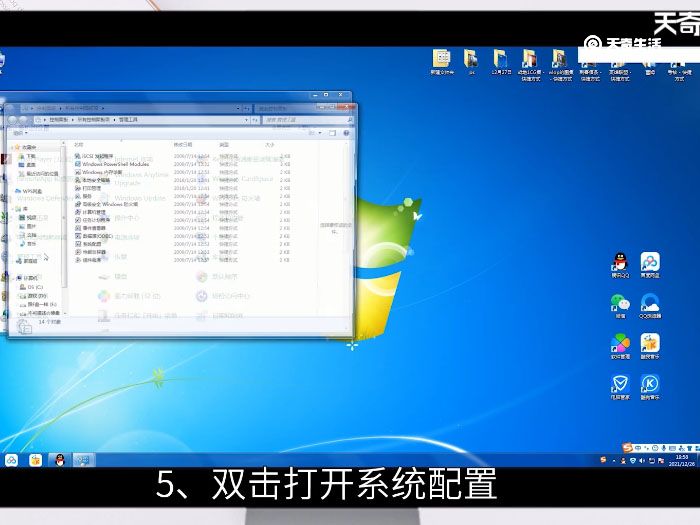Click the Baidu Netdisk icon in the taskbar
The image size is (700, 525).
pyautogui.click(x=11, y=460)
